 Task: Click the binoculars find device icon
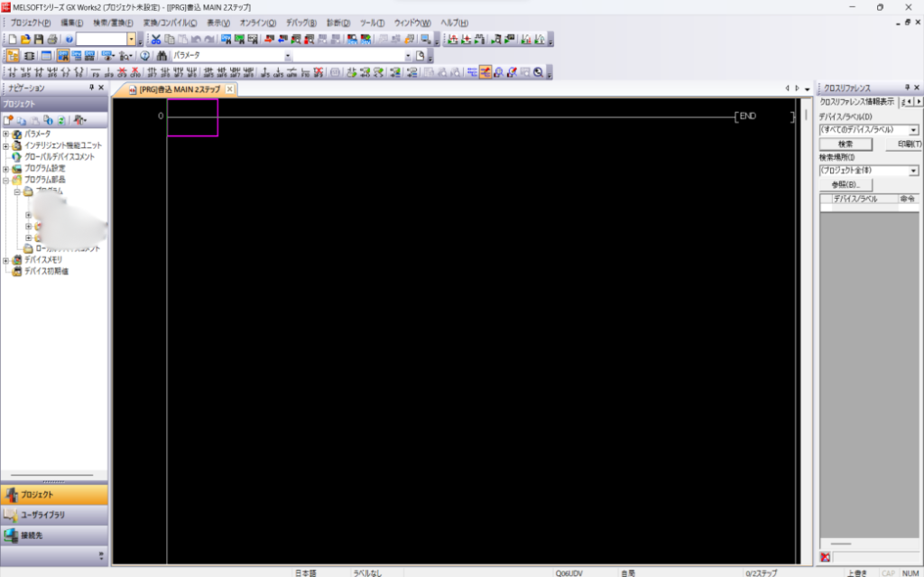coord(162,56)
